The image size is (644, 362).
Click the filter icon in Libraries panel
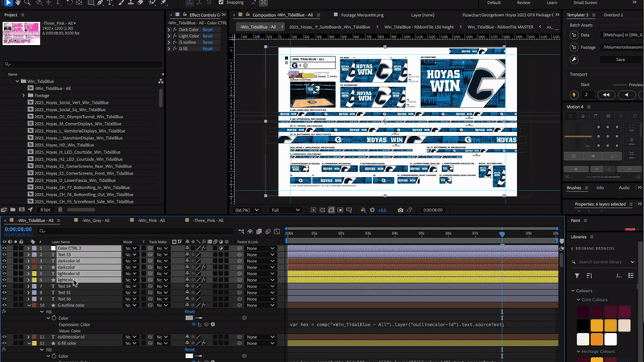click(x=577, y=276)
